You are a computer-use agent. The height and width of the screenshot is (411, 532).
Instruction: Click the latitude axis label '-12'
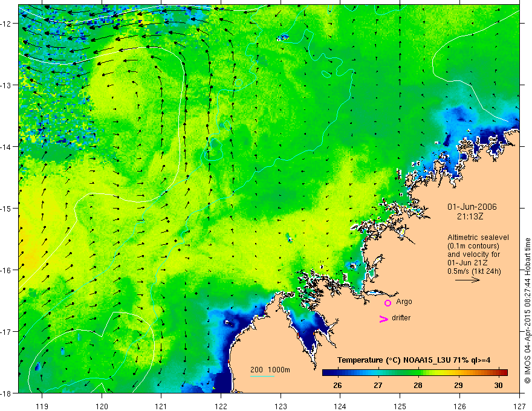tap(7, 24)
